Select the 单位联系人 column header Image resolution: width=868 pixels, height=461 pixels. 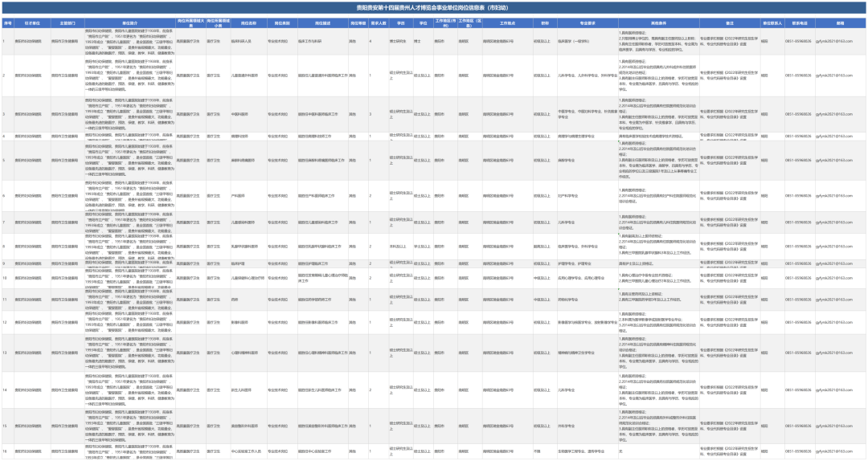click(x=772, y=23)
